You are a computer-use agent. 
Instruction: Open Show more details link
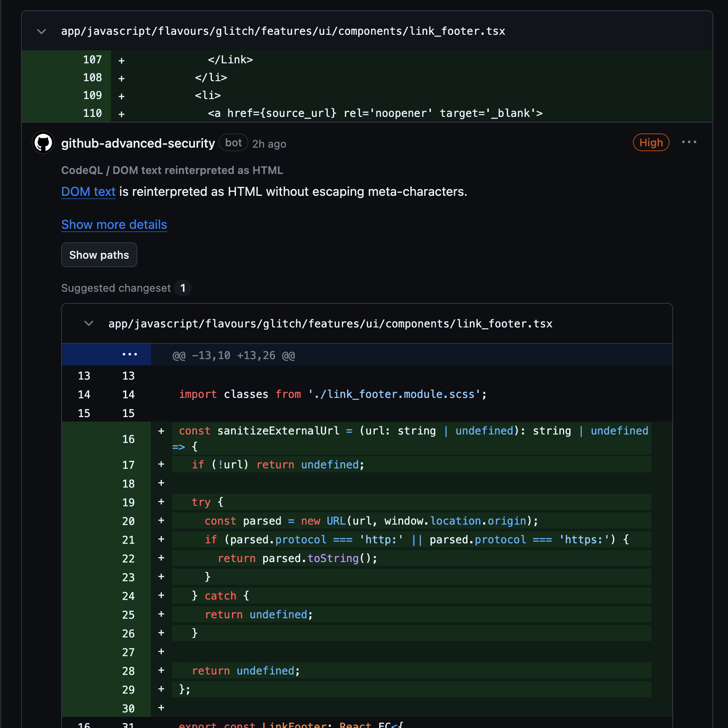(114, 225)
